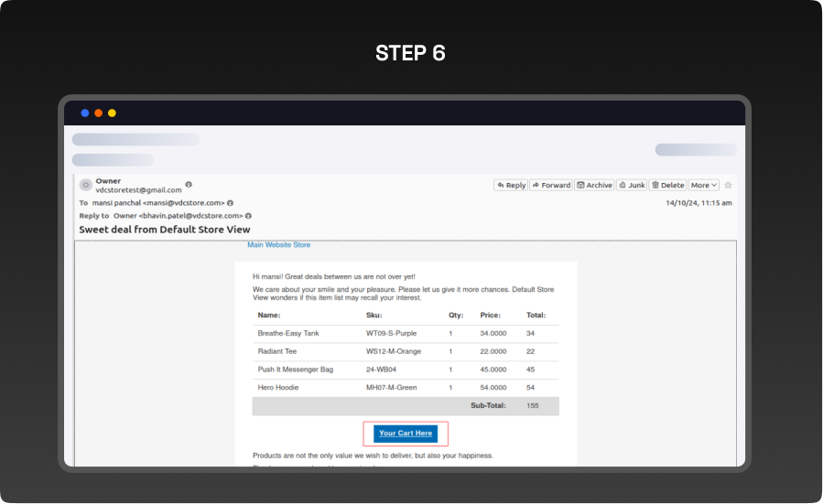Viewport: 823px width, 504px height.
Task: Click the Hero Hoodie row name
Action: click(x=278, y=388)
